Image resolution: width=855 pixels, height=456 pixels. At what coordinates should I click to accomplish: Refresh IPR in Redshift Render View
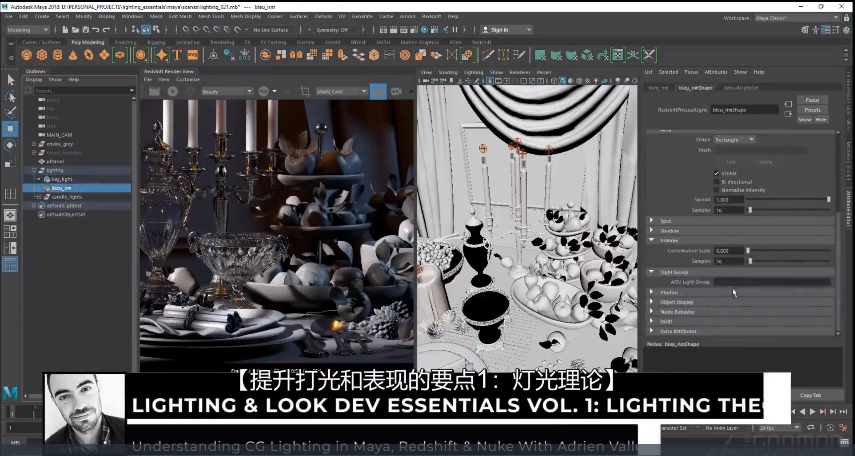click(191, 92)
